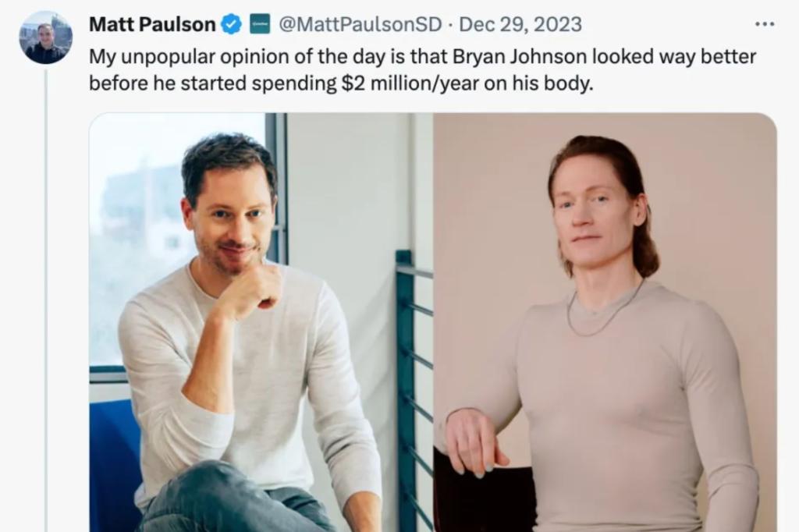Click the Dec 29, 2023 timestamp
The image size is (799, 532).
click(520, 24)
